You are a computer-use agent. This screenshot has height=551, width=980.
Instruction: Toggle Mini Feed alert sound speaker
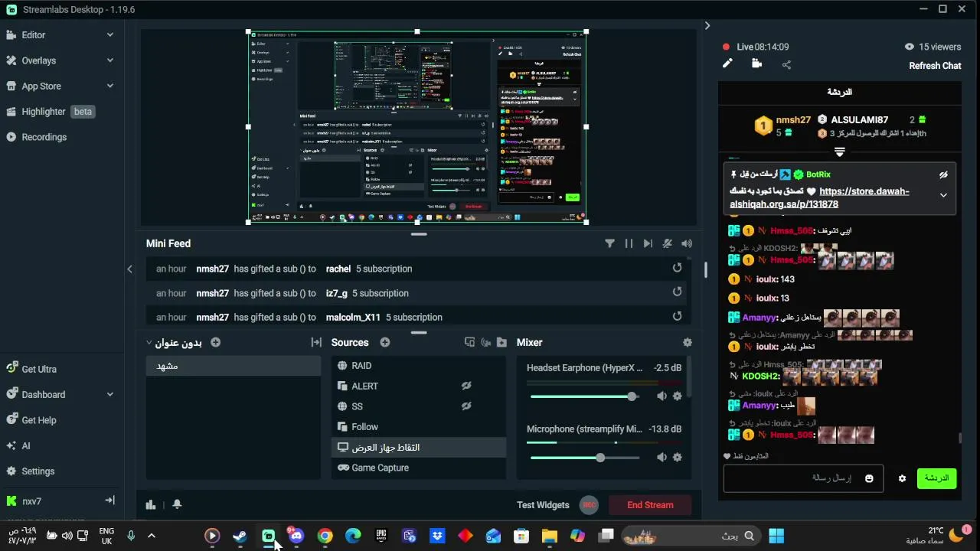click(687, 243)
